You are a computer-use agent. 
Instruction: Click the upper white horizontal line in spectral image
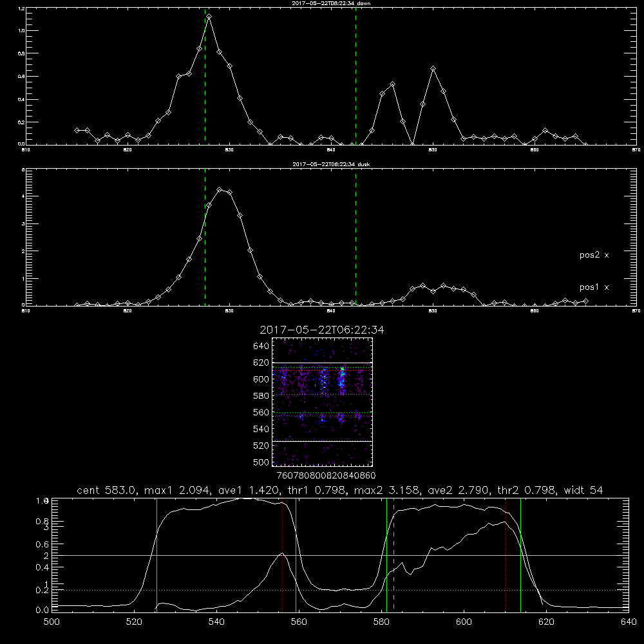(x=322, y=363)
